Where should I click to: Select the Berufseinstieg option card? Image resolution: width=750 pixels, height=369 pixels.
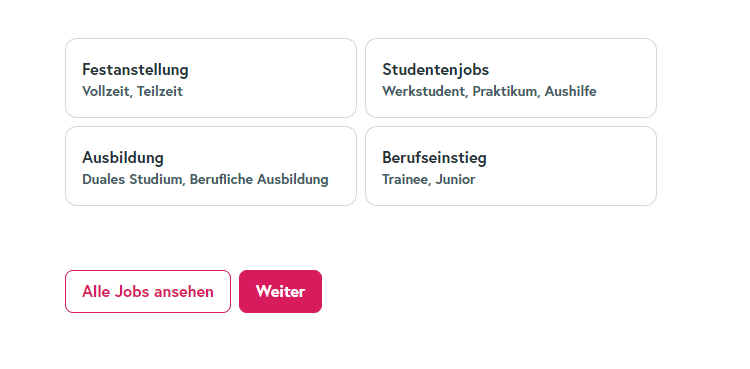click(x=511, y=166)
